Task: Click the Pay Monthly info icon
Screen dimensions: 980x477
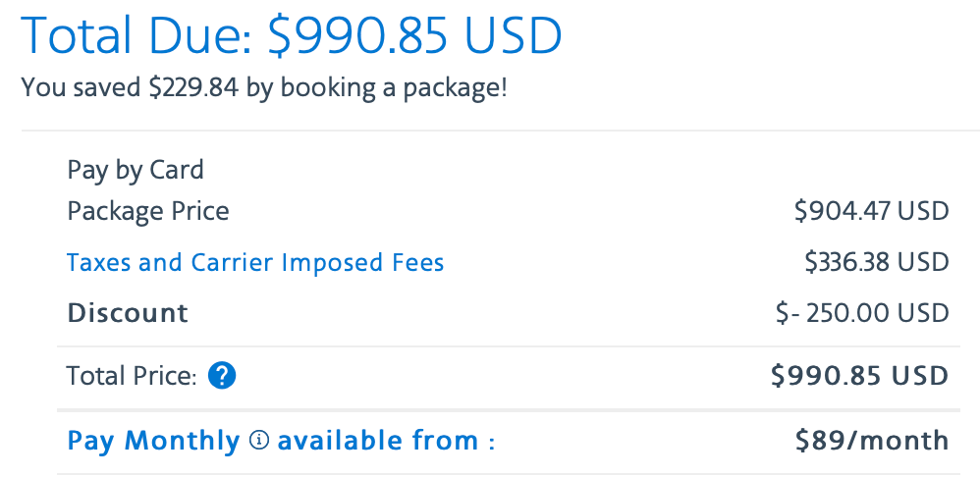Action: (x=259, y=441)
